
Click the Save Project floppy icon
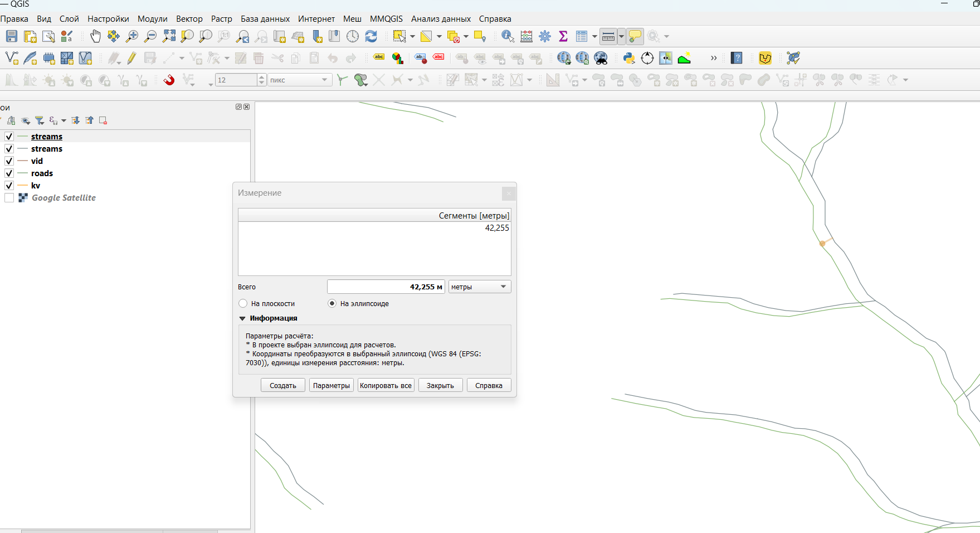click(12, 36)
